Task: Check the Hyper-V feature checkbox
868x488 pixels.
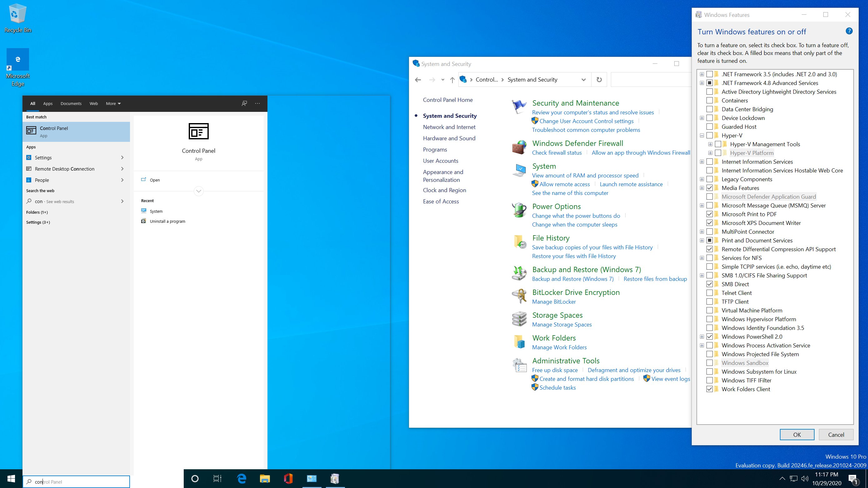Action: [710, 136]
